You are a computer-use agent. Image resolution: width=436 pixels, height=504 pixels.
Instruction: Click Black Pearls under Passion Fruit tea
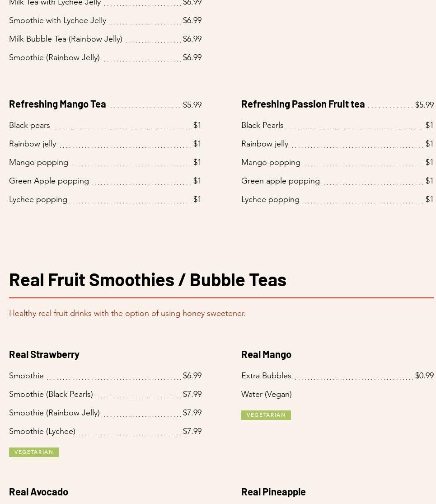[x=263, y=125]
